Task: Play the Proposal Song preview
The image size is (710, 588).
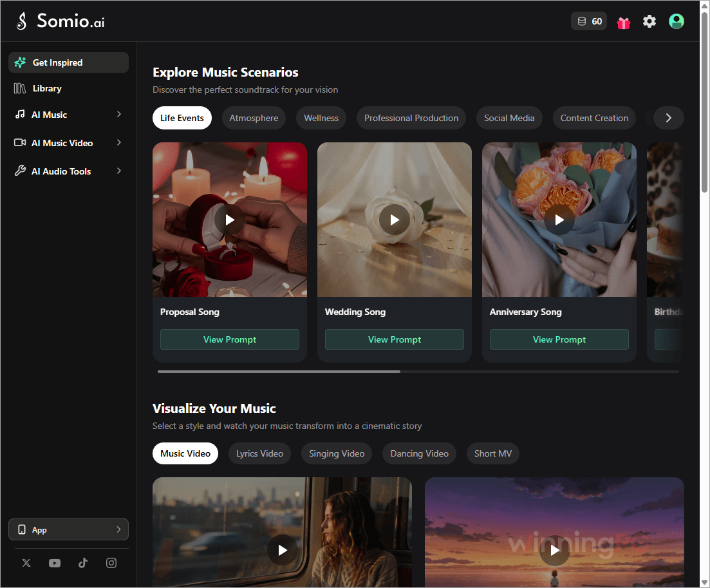Action: pyautogui.click(x=230, y=220)
